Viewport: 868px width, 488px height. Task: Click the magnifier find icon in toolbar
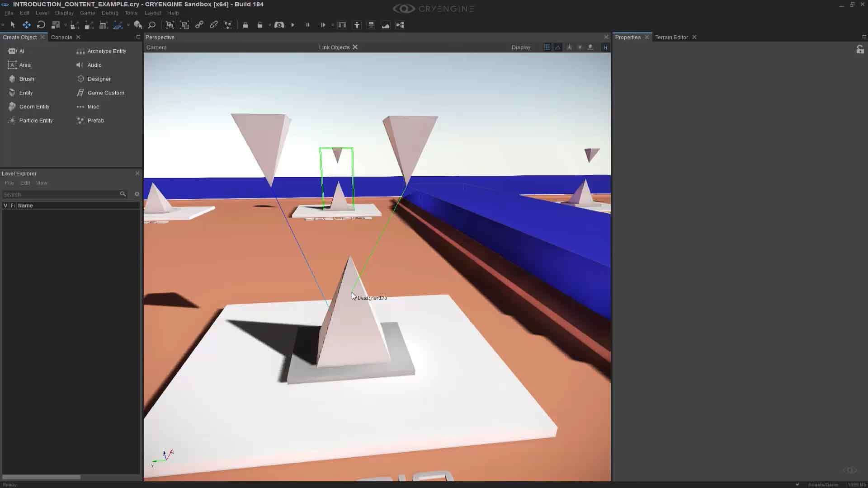[x=152, y=25]
